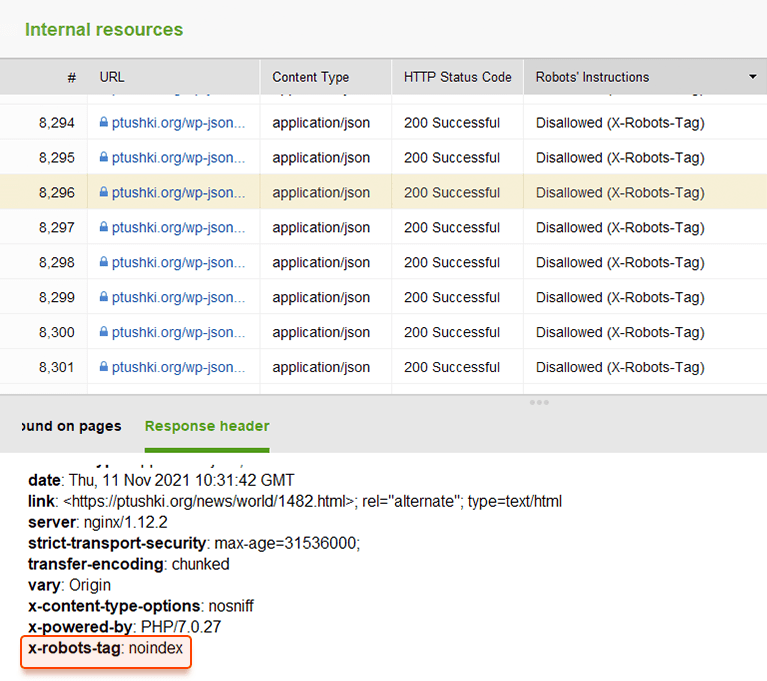767x681 pixels.
Task: Click the Internal resources heading
Action: (104, 29)
